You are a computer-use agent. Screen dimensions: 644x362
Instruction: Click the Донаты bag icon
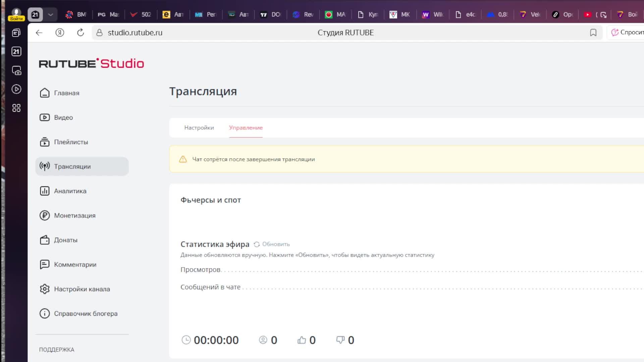pyautogui.click(x=45, y=240)
